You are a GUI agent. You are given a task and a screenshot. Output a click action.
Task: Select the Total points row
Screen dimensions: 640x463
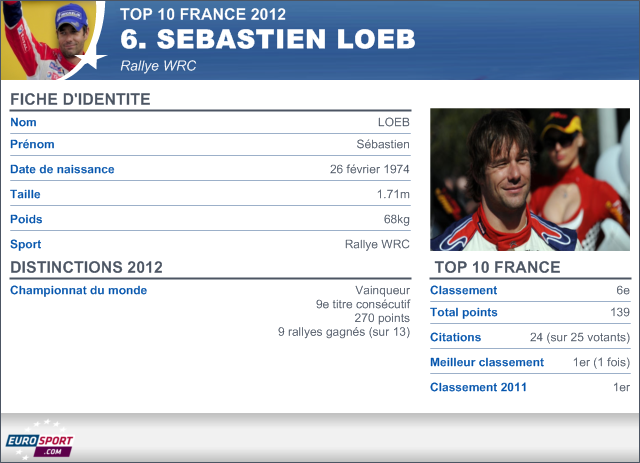click(530, 312)
